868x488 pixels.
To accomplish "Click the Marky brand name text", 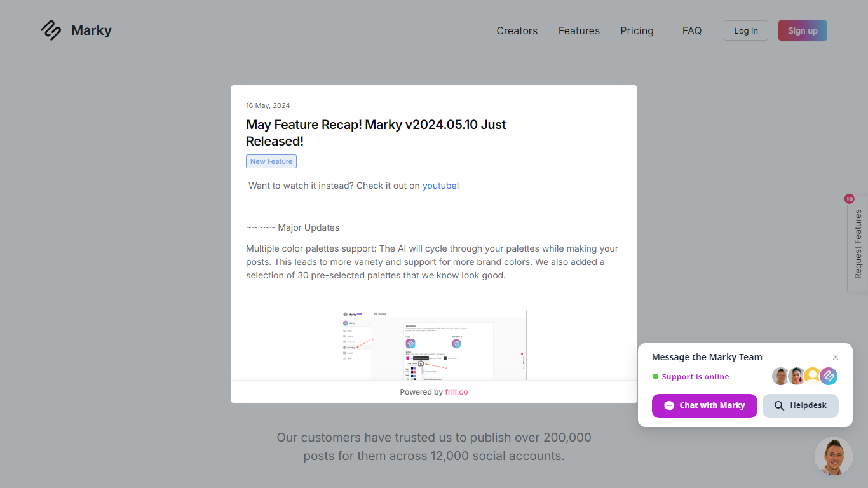I will coord(92,30).
